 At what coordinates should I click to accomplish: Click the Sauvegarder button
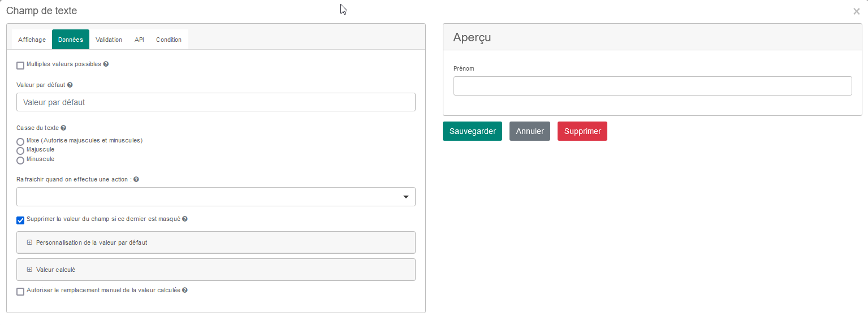[472, 131]
